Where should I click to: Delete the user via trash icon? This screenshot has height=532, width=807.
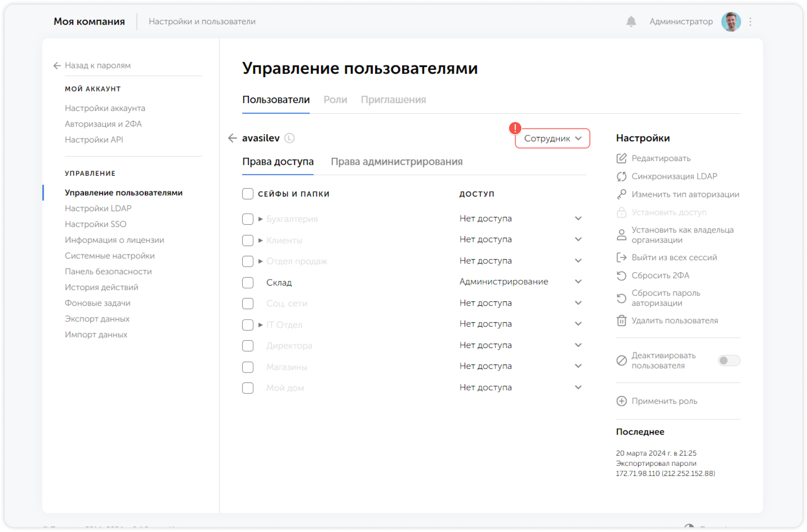coord(622,320)
